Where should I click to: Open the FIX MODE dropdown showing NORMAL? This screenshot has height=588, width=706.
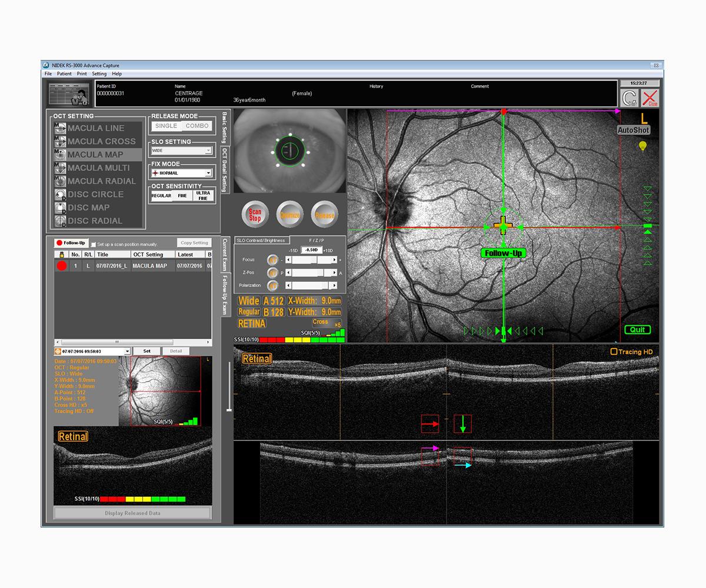[x=182, y=173]
